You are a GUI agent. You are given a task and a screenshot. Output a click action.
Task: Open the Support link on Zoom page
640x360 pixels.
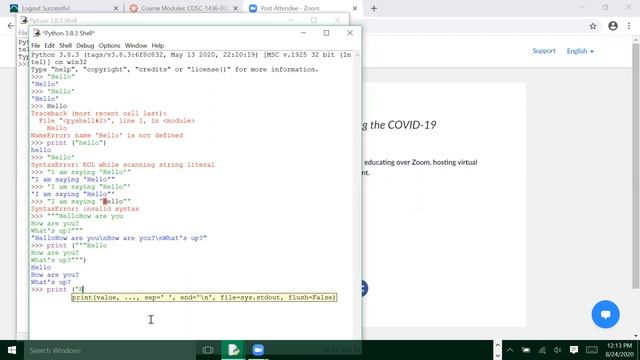(x=544, y=51)
